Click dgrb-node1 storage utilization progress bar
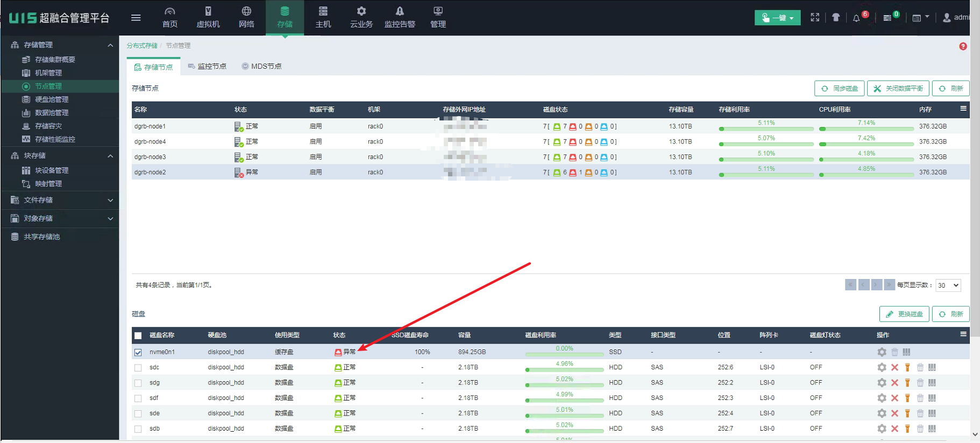 (x=766, y=128)
